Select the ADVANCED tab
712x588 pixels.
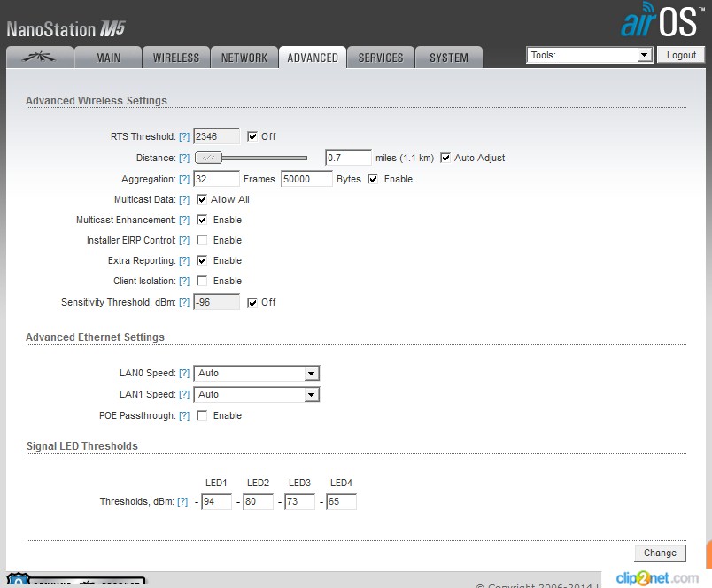[x=313, y=58]
